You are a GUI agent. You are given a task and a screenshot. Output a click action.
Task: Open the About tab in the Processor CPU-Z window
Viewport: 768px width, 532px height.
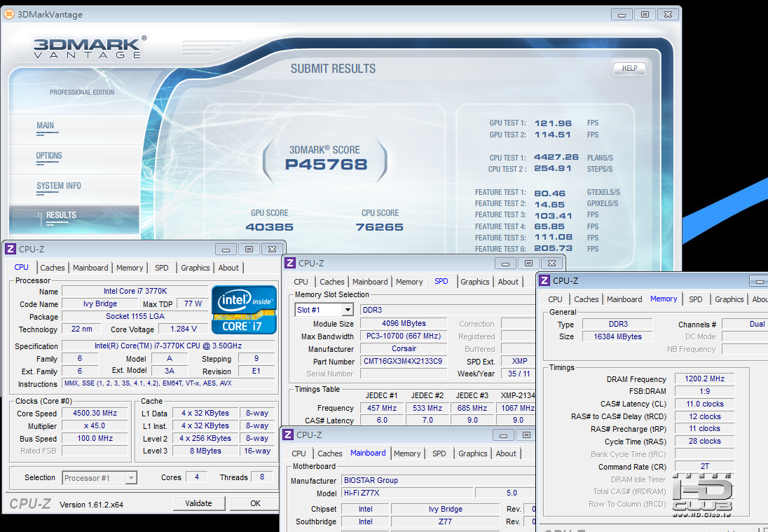pos(228,268)
